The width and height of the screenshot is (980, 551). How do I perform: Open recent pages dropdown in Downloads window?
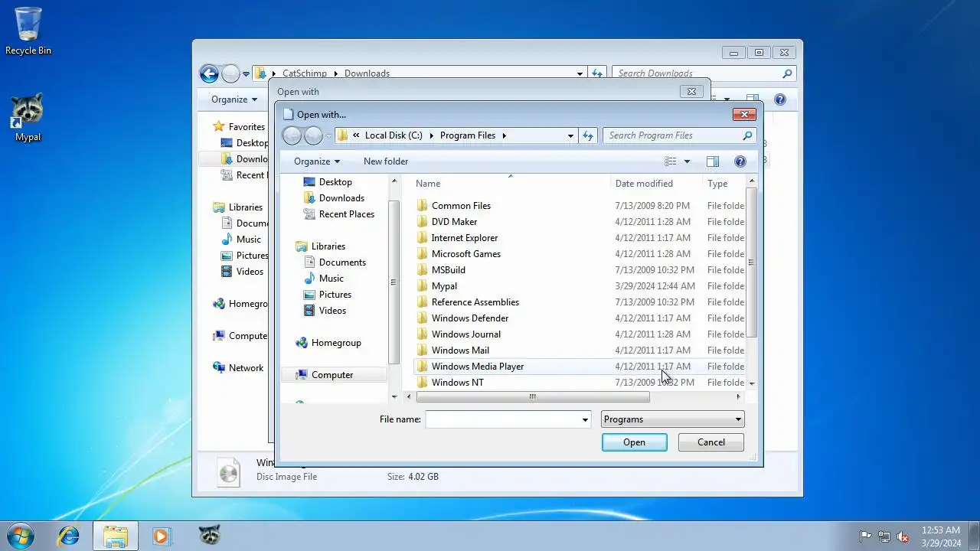tap(247, 74)
